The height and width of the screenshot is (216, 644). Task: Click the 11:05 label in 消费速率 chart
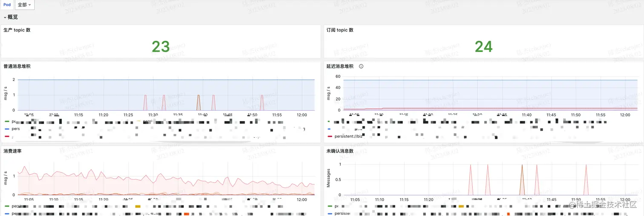[29, 199]
